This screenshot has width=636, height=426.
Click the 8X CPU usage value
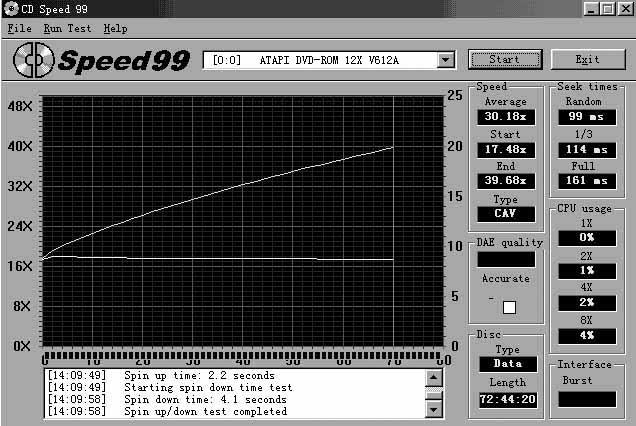pyautogui.click(x=587, y=335)
